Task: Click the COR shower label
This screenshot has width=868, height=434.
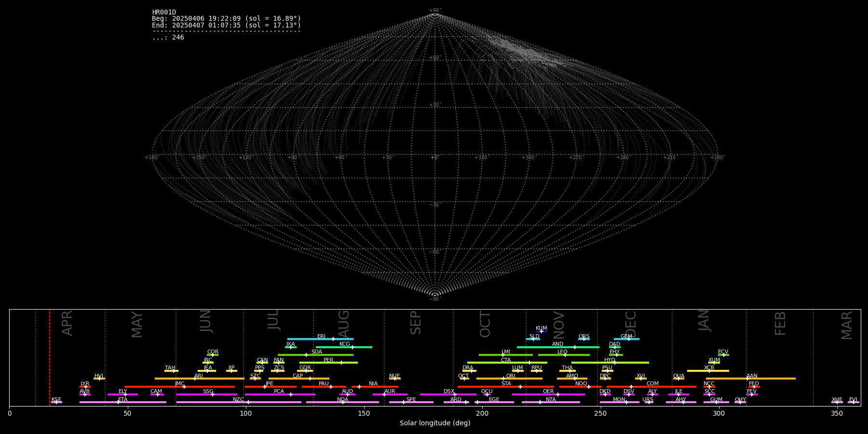Action: (x=213, y=352)
